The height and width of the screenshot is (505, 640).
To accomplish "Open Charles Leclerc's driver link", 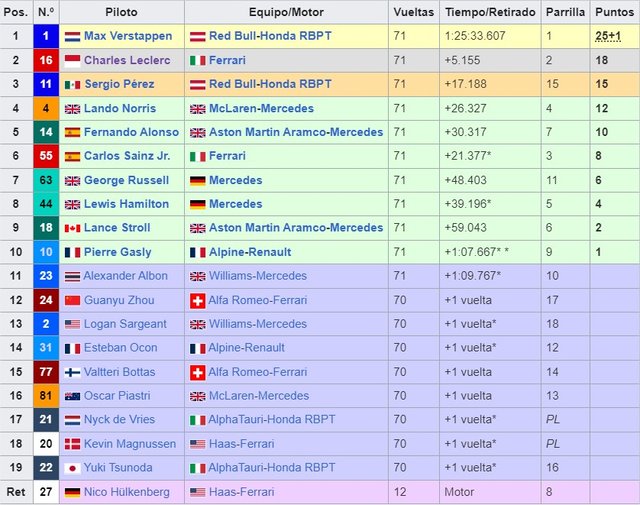I will pyautogui.click(x=127, y=60).
